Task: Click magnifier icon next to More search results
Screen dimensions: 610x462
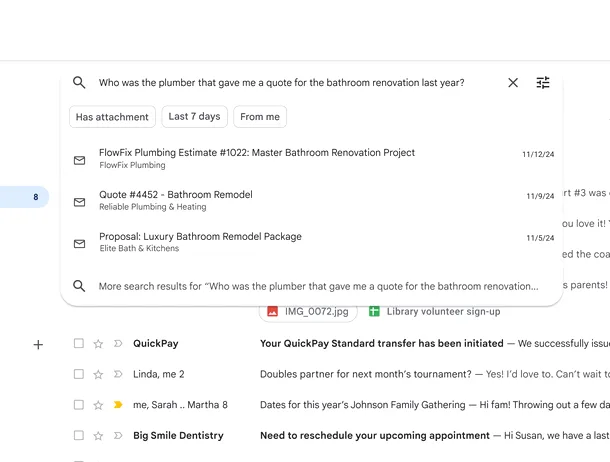Action: click(x=79, y=286)
